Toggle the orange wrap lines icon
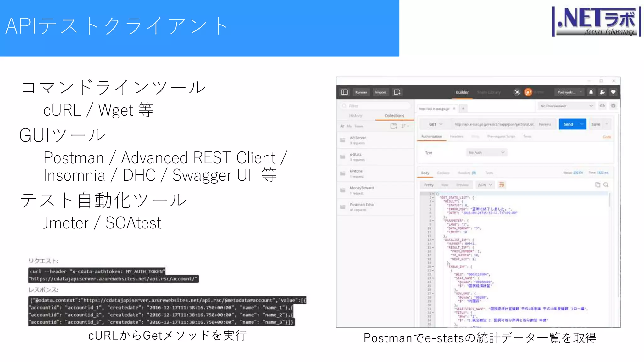The width and height of the screenshot is (644, 362). [502, 185]
